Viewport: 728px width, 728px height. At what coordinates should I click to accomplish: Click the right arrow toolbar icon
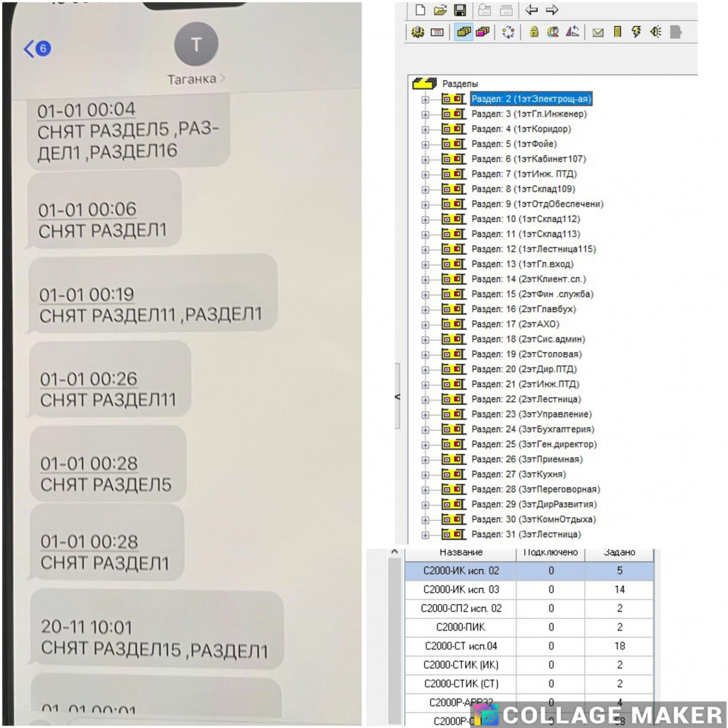[x=552, y=10]
